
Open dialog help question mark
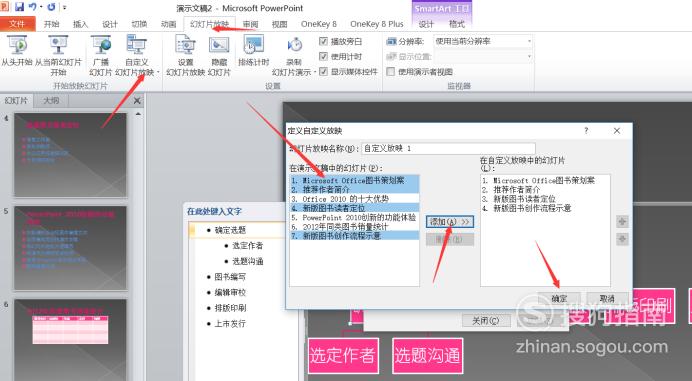(x=586, y=131)
